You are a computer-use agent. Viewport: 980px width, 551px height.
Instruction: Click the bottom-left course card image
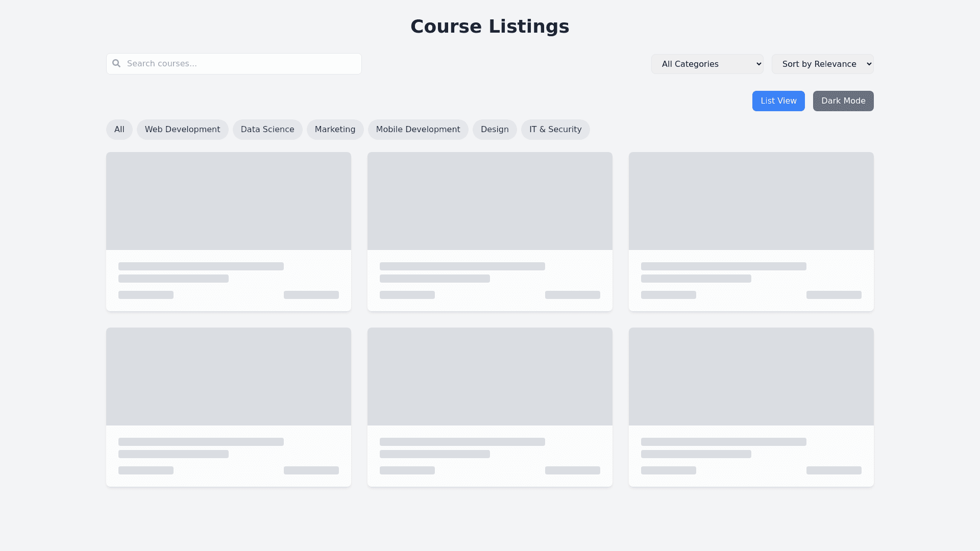point(228,377)
